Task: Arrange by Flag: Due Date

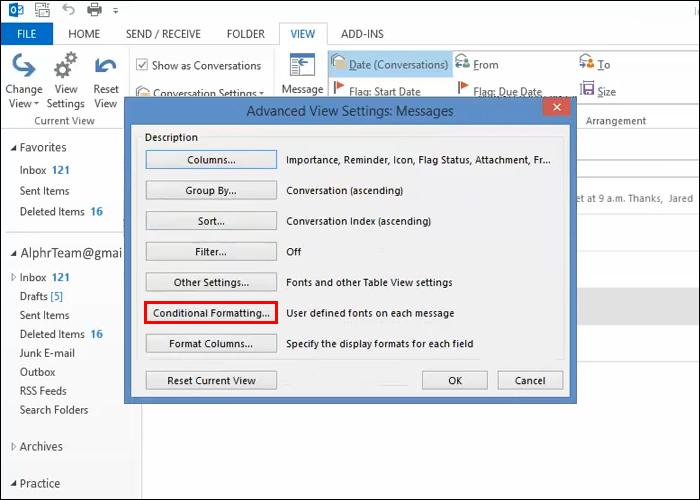Action: click(500, 91)
